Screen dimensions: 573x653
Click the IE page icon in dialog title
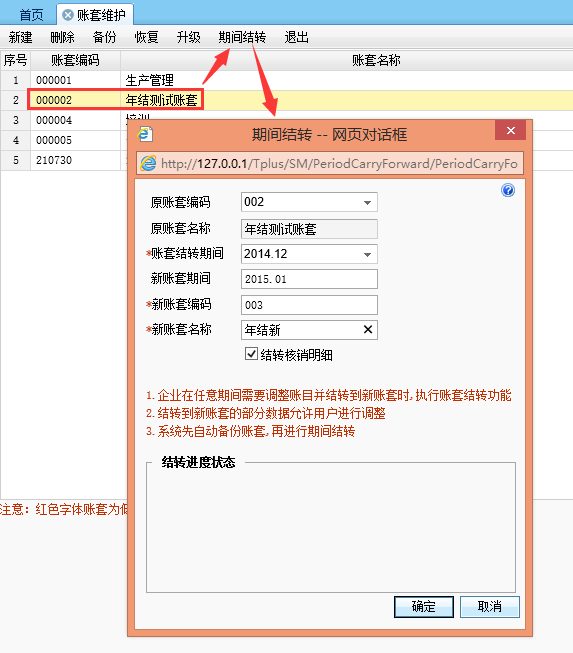point(145,135)
